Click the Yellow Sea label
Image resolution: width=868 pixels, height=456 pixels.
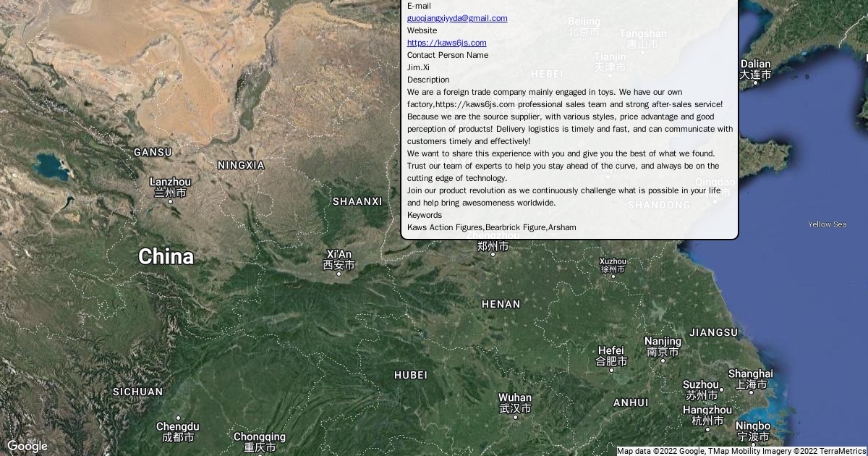pos(827,224)
